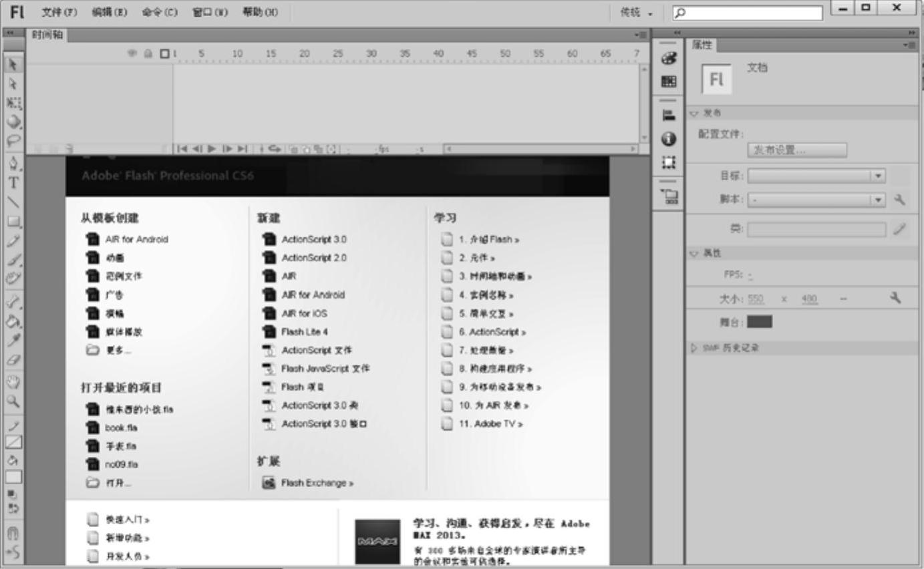Toggle the loop playback button in timeline
This screenshot has height=569, width=924.
pyautogui.click(x=275, y=149)
